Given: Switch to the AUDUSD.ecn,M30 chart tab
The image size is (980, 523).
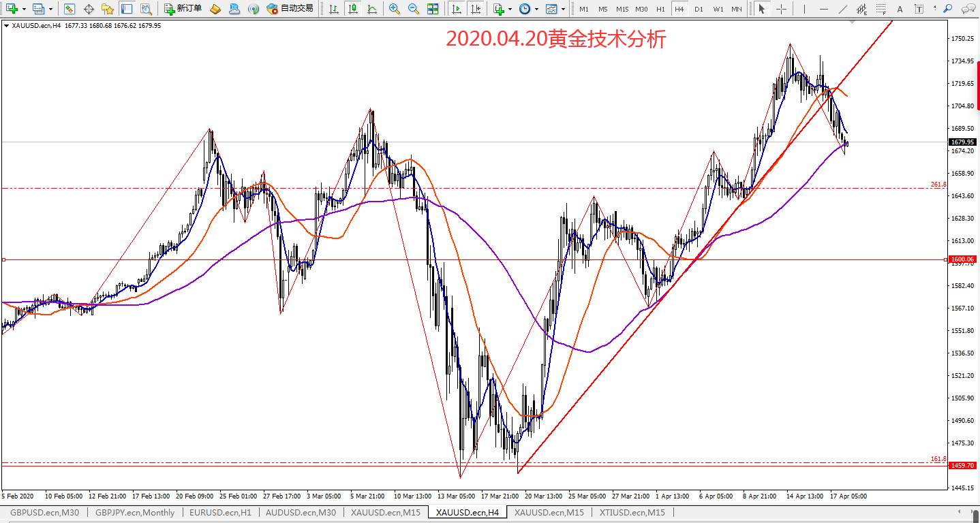Looking at the screenshot, I should [301, 512].
